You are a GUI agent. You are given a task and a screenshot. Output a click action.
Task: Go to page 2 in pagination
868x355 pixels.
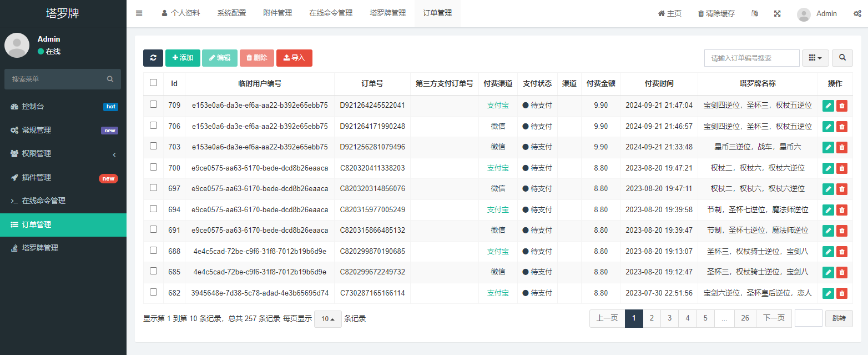coord(652,318)
